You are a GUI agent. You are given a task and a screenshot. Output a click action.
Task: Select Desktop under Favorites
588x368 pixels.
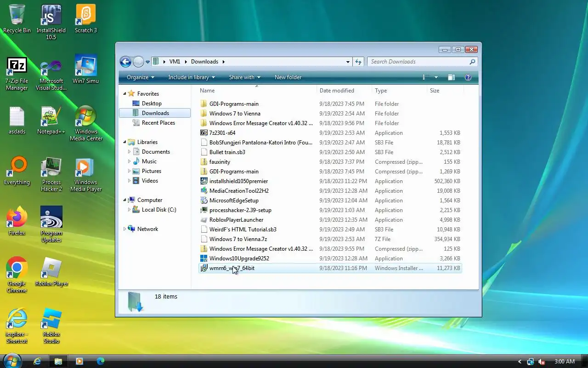tap(152, 103)
